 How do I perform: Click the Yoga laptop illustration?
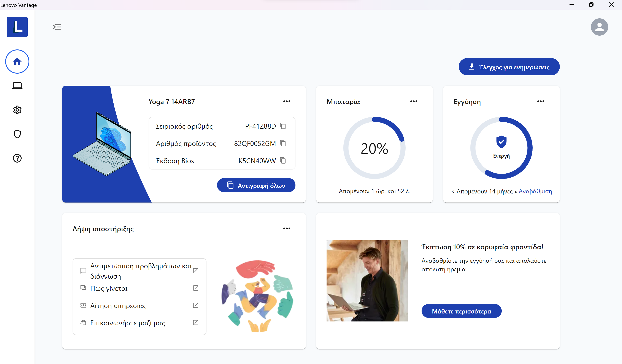point(102,144)
